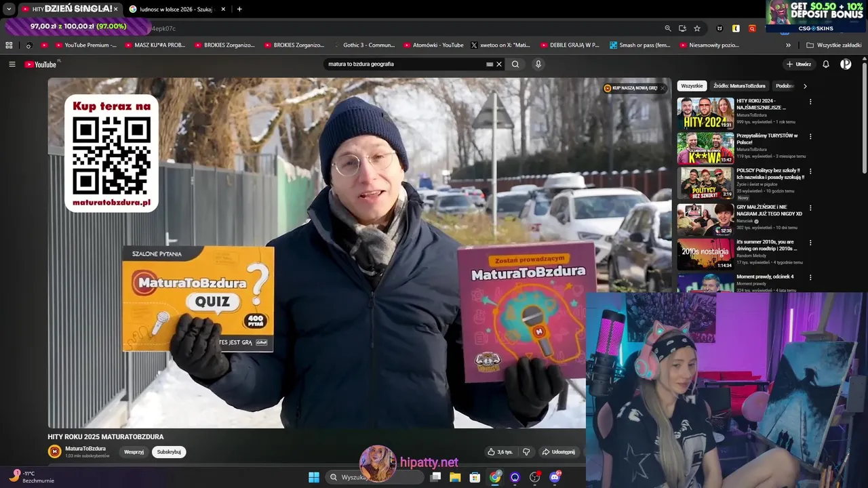Open Microsoft Store from the taskbar
This screenshot has height=488, width=868.
click(x=475, y=477)
